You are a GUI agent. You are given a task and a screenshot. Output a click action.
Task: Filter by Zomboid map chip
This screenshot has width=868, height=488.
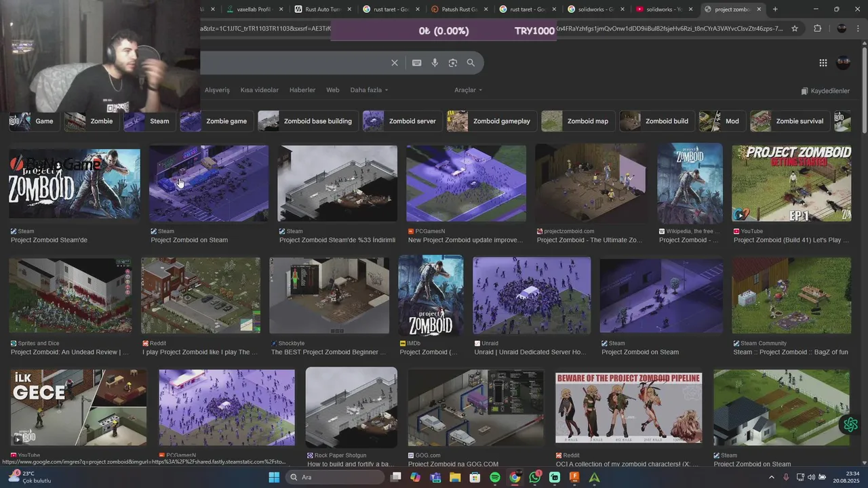578,121
